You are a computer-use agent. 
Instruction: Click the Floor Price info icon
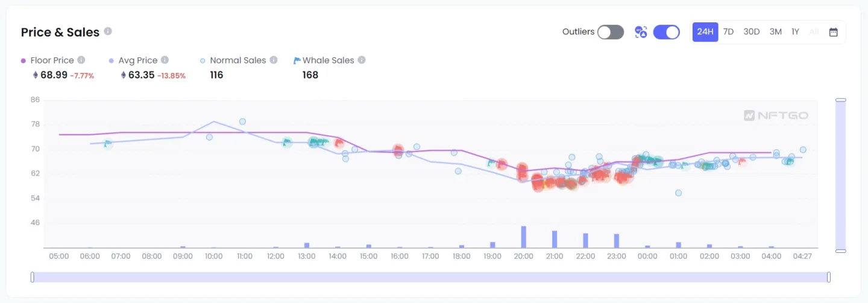[x=81, y=60]
